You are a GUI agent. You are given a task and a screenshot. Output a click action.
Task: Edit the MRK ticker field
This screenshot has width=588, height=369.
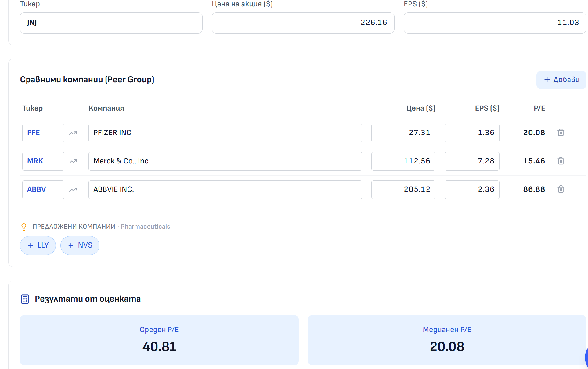[43, 161]
